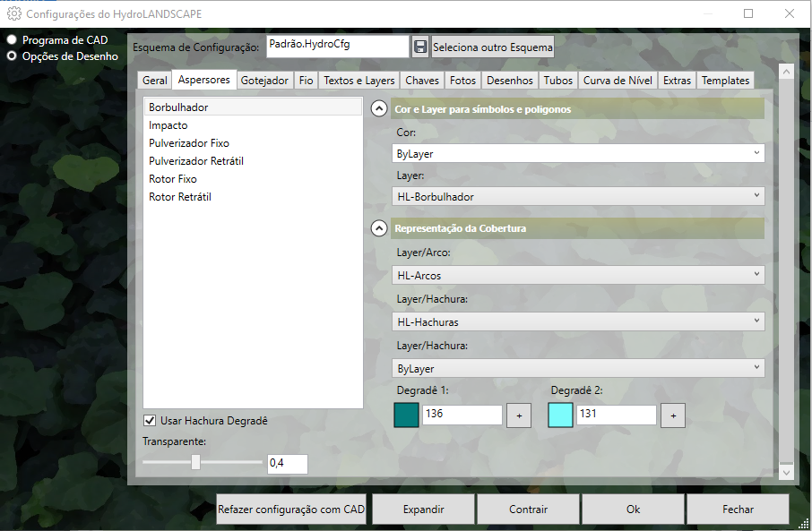
Task: Select the Programa de CAD radio option
Action: [x=13, y=40]
